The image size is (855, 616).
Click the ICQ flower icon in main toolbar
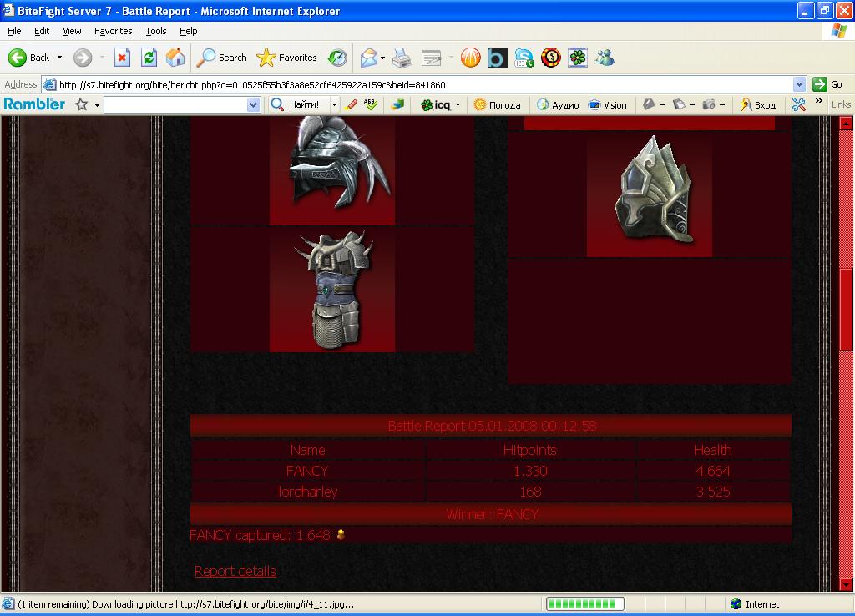tap(578, 58)
